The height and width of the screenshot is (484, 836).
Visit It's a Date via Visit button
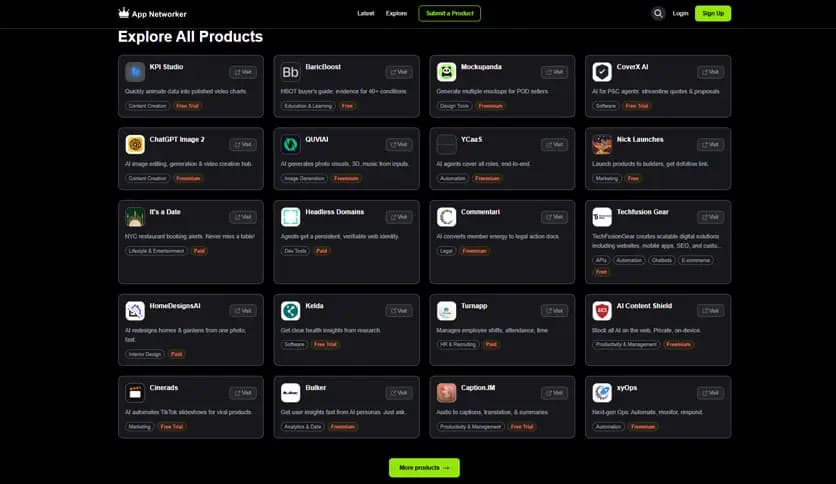click(x=243, y=217)
